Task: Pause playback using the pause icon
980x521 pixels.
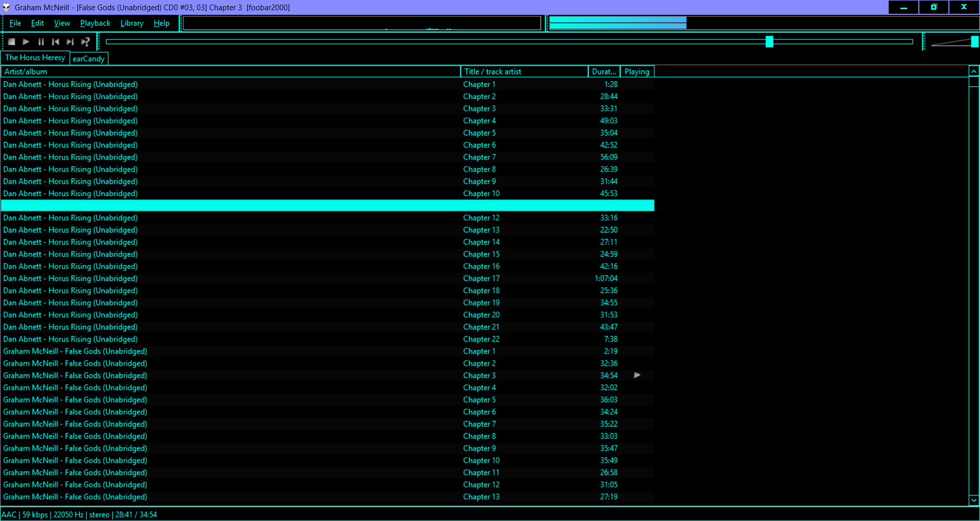Action: [x=41, y=42]
